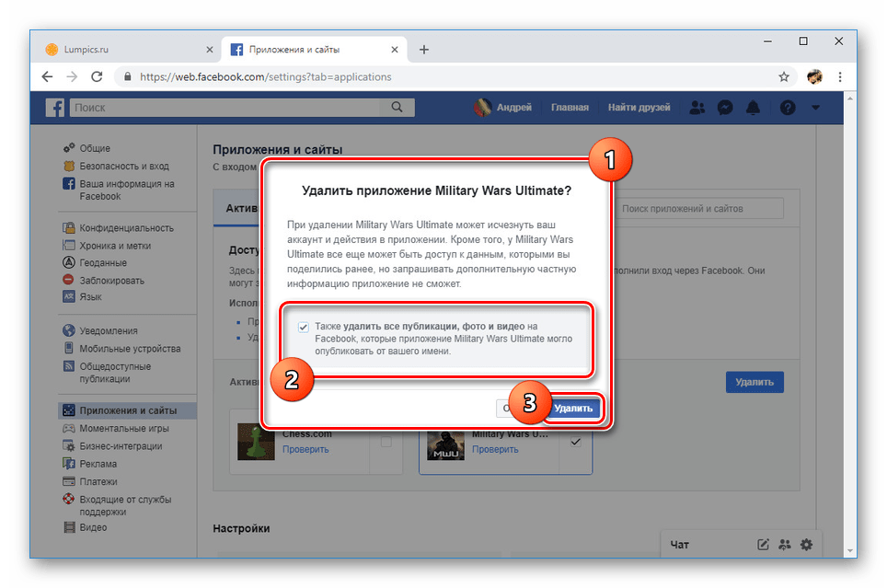Screen dimensions: 887x588
Task: Collapse the Чат panel
Action: (x=678, y=545)
